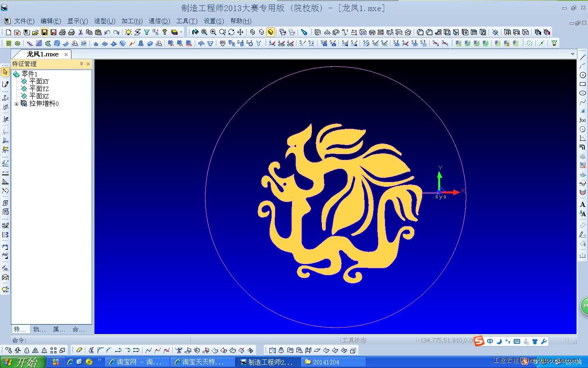Image resolution: width=588 pixels, height=368 pixels.
Task: Click the array grid icon in bottom toolbar
Action: (x=53, y=350)
